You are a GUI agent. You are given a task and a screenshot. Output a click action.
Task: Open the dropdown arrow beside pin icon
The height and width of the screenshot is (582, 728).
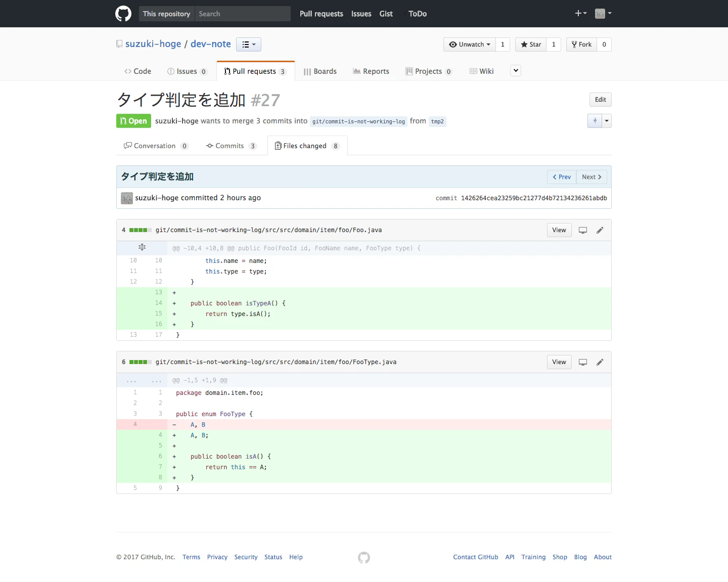607,121
